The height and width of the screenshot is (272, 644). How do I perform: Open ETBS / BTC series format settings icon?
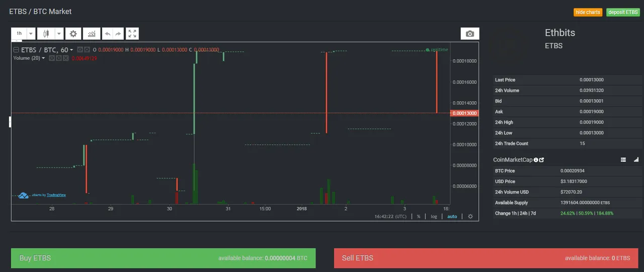click(87, 50)
